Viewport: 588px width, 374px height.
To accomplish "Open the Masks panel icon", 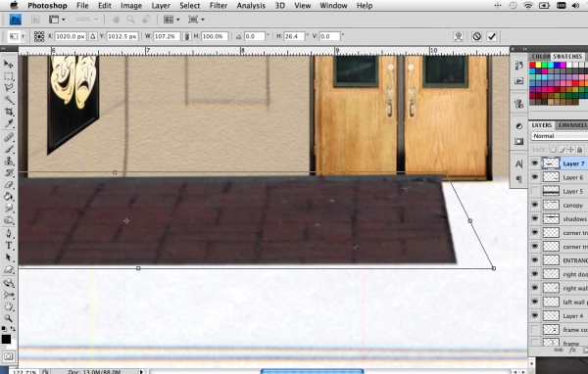I will (x=518, y=141).
